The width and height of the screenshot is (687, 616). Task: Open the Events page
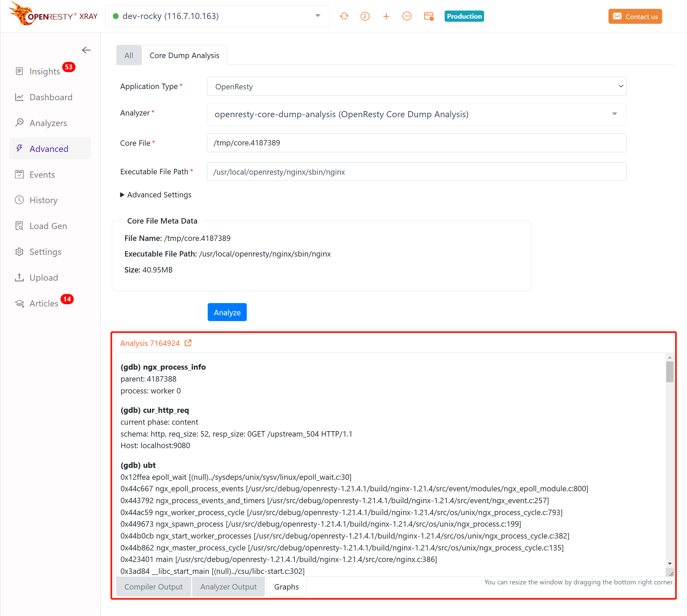[x=42, y=175]
